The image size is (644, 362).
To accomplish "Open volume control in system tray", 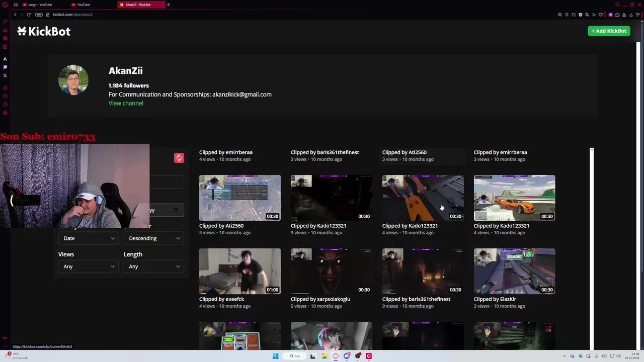I will click(618, 356).
